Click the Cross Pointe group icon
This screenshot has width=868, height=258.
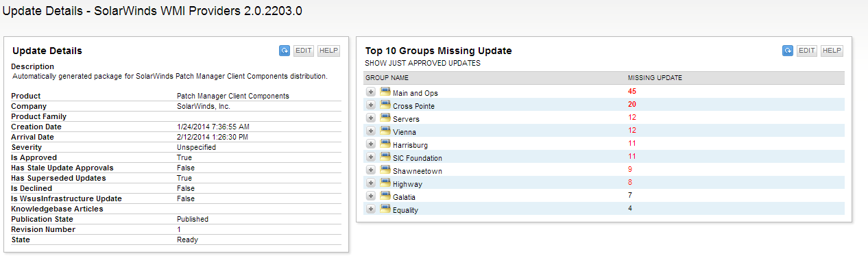point(385,105)
